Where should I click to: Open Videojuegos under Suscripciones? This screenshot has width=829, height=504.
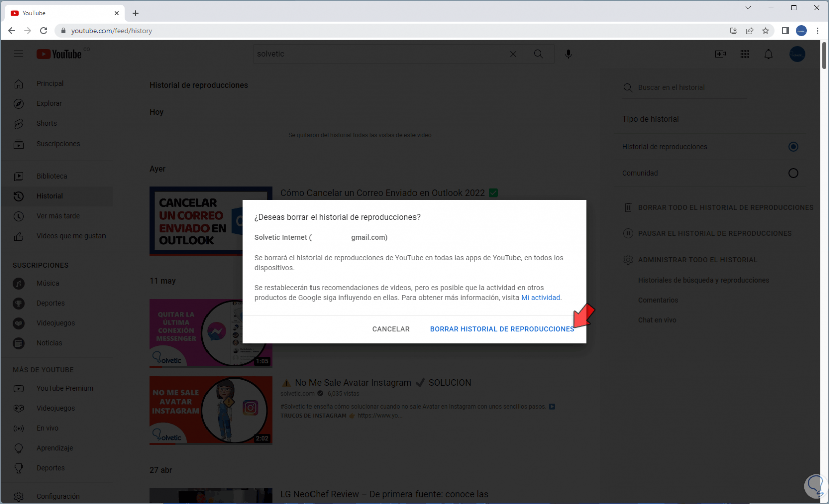click(x=56, y=323)
